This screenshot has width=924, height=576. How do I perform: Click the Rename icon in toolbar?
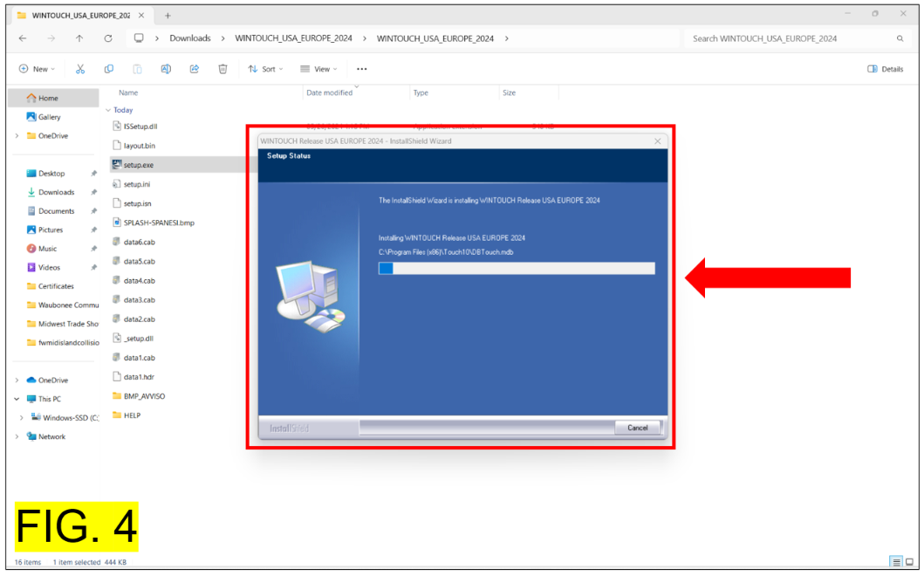(166, 69)
